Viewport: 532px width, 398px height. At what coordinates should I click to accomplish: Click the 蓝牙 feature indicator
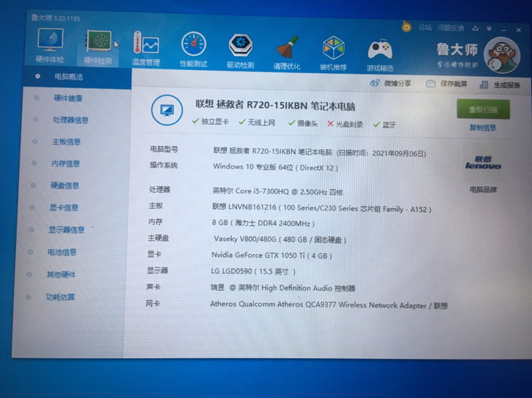point(384,125)
